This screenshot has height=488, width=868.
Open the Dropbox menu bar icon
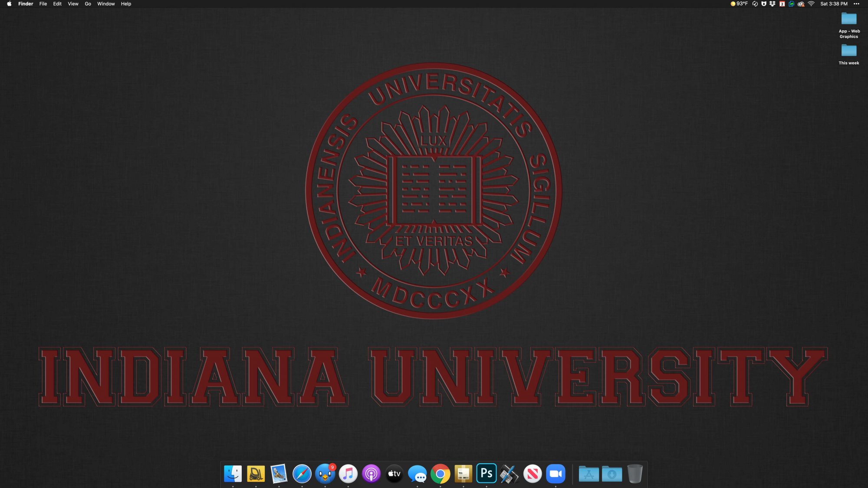773,4
